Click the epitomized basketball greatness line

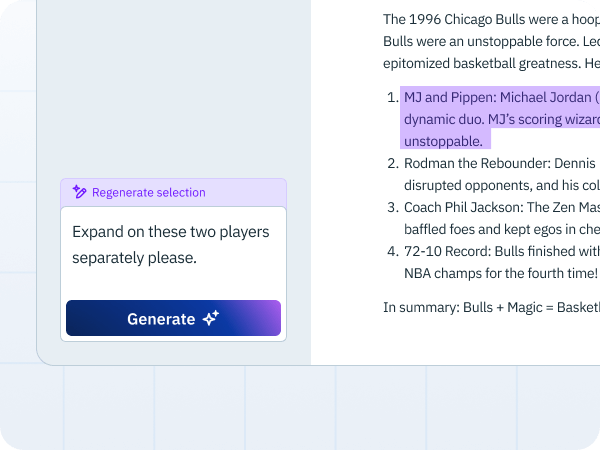(491, 63)
